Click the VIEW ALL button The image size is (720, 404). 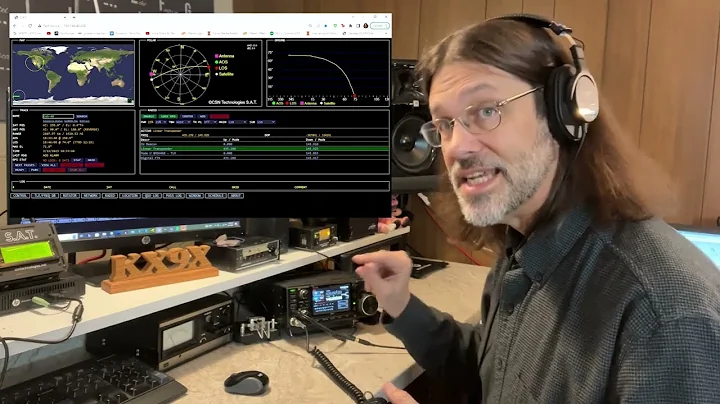[49, 165]
